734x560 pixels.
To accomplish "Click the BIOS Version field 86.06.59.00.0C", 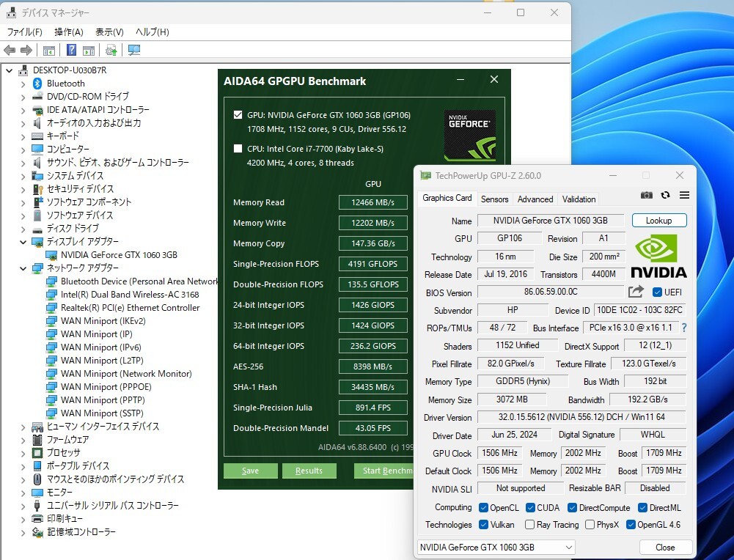I will [x=551, y=292].
